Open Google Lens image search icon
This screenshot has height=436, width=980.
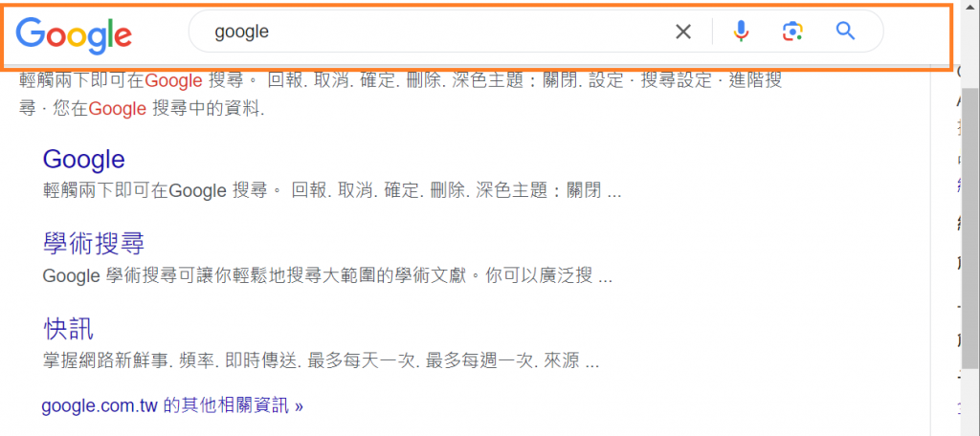tap(792, 32)
